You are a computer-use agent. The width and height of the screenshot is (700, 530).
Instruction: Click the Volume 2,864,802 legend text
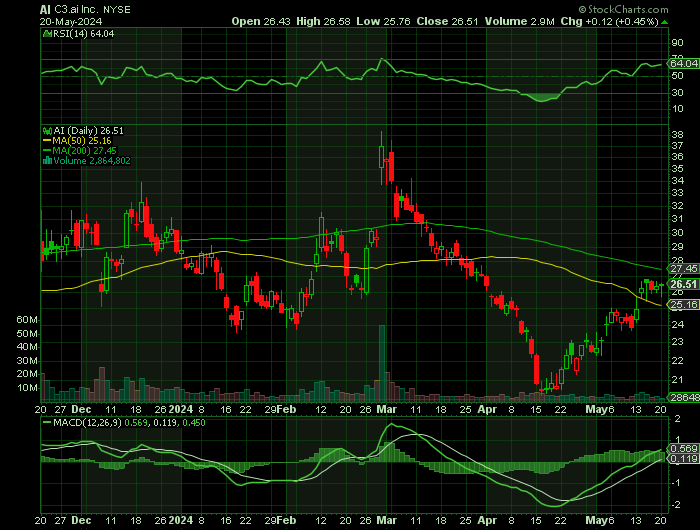pyautogui.click(x=92, y=161)
